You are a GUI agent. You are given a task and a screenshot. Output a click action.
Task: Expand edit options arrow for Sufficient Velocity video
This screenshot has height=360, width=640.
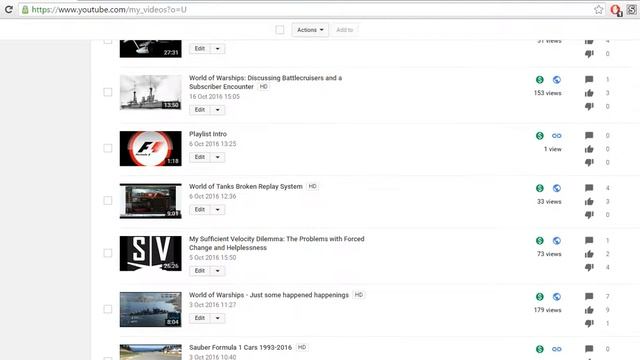[218, 271]
